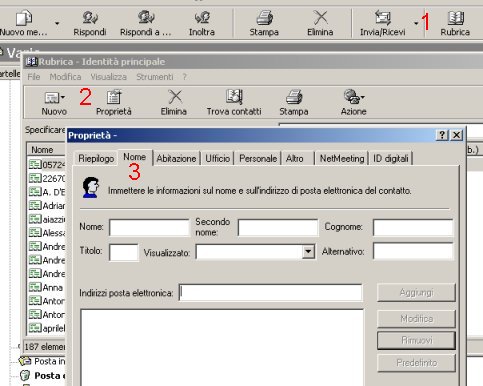This screenshot has width=483, height=386.
Task: Click Nuovo messaggio icon in main toolbar
Action: point(24,17)
